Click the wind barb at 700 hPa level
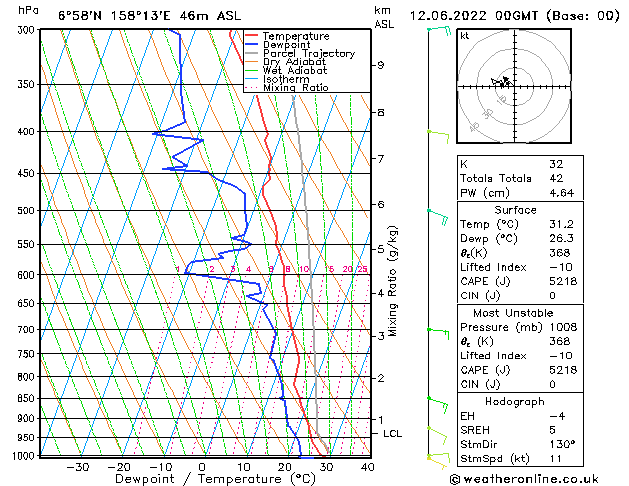Viewport: 629px width, 486px height. (x=438, y=333)
